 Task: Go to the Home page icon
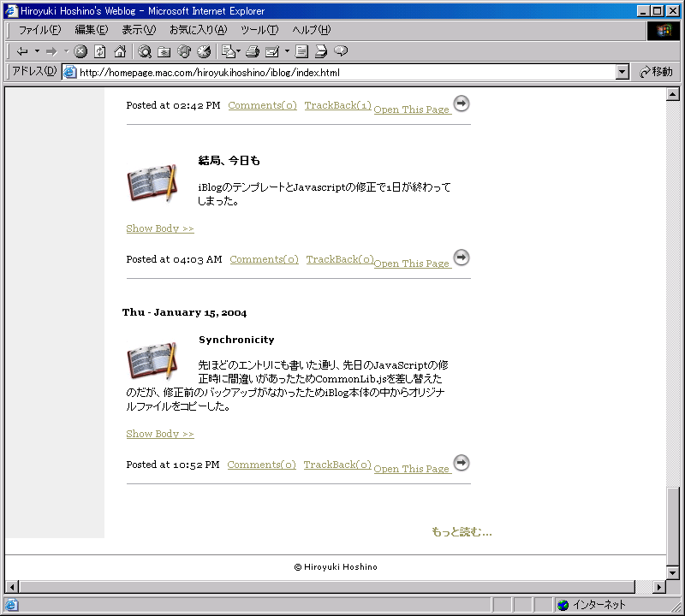[x=120, y=51]
